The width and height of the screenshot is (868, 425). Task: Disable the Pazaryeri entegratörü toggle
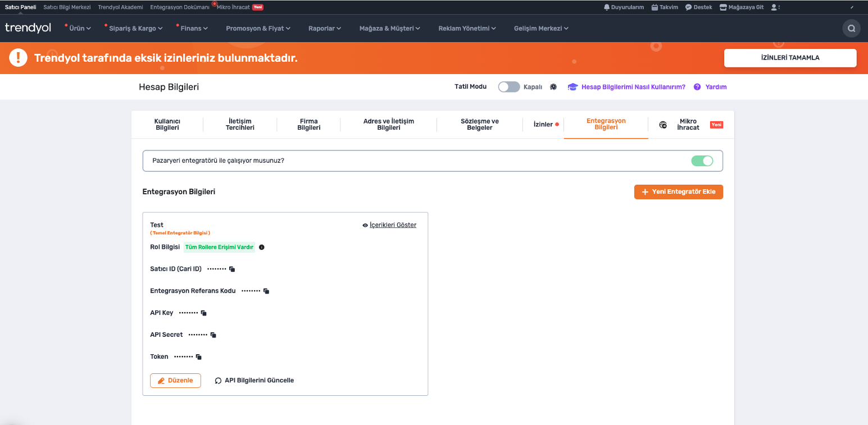click(702, 161)
